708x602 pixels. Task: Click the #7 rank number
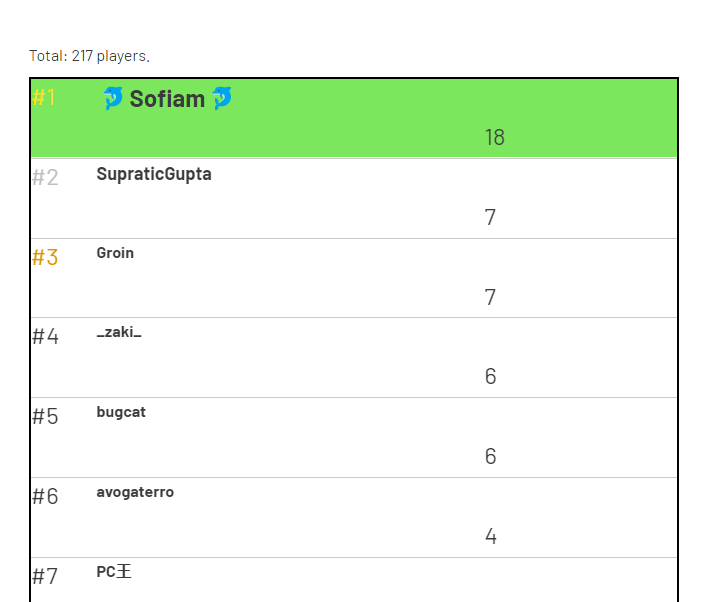click(45, 577)
